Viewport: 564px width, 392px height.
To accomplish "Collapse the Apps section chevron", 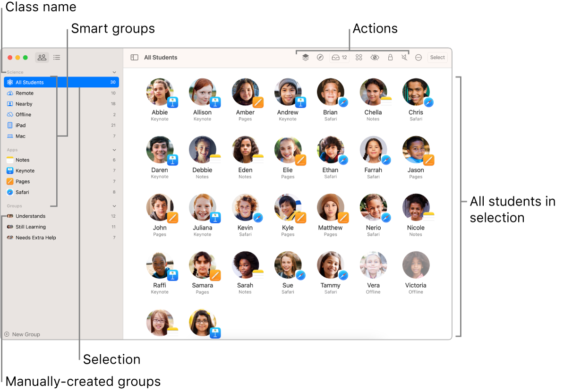I will point(114,149).
